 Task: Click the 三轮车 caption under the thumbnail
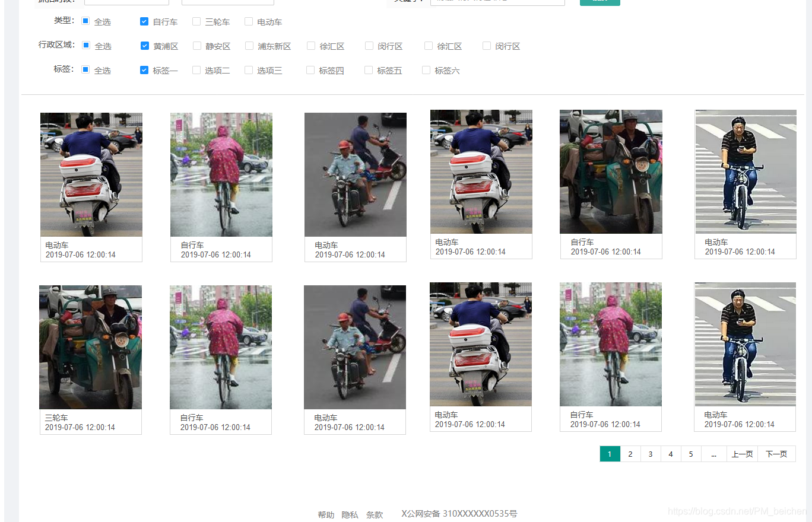(56, 418)
